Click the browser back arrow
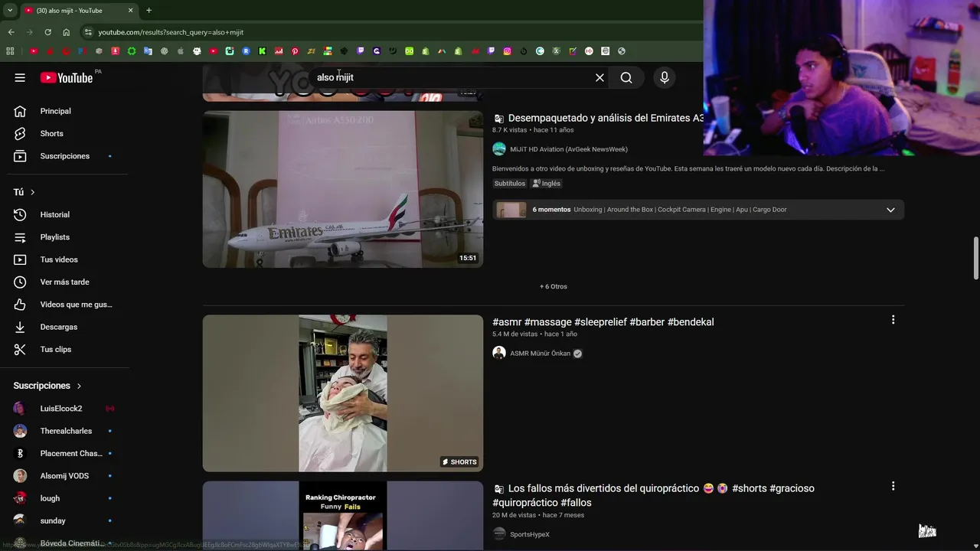This screenshot has height=551, width=980. (x=11, y=32)
